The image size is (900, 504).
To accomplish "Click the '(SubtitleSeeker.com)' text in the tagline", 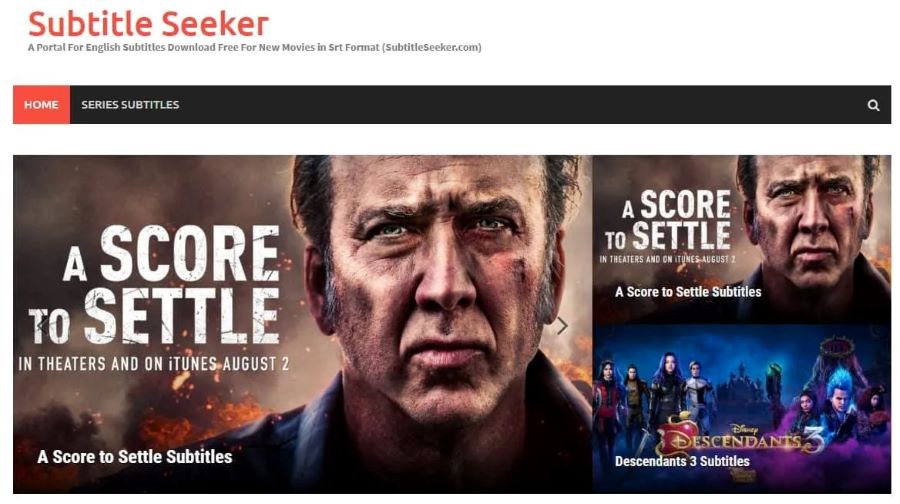I will click(432, 47).
